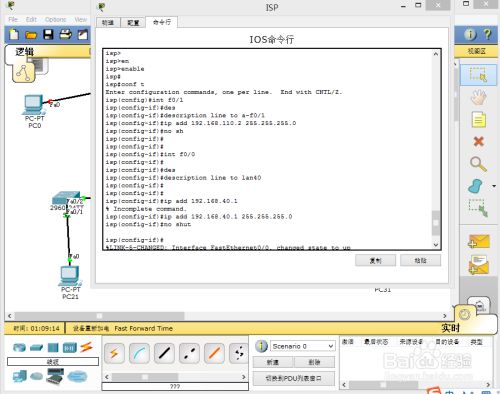
Task: Open the Scenario 0 dropdown
Action: pos(302,346)
